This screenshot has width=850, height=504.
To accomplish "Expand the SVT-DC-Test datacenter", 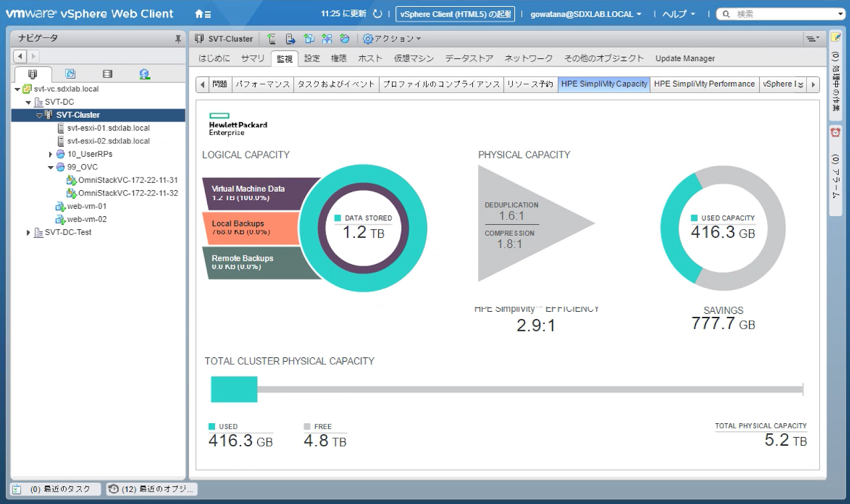I will 28,233.
